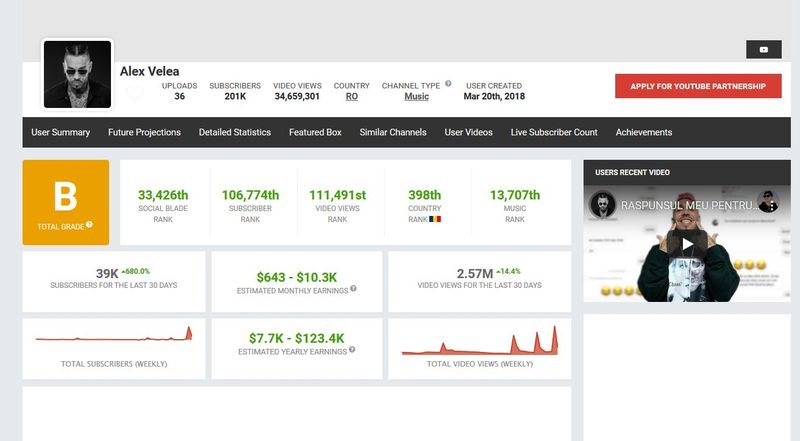Go to the Similar Channels tab
The image size is (800, 441).
point(393,132)
